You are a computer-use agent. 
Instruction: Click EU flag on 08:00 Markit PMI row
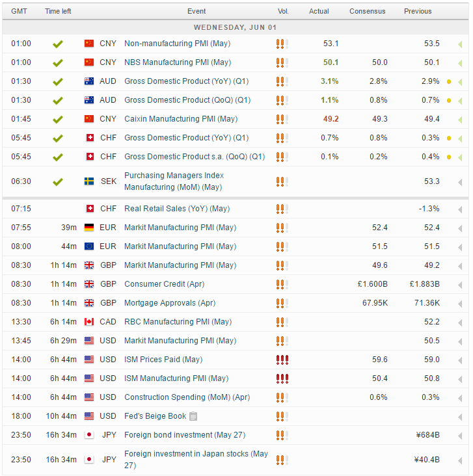tap(89, 246)
